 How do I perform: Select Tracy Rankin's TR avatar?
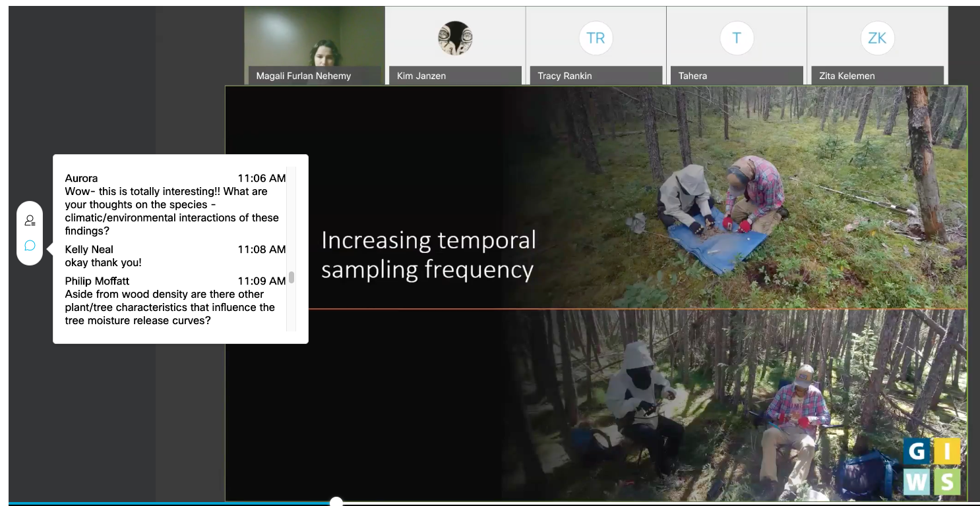(x=596, y=38)
